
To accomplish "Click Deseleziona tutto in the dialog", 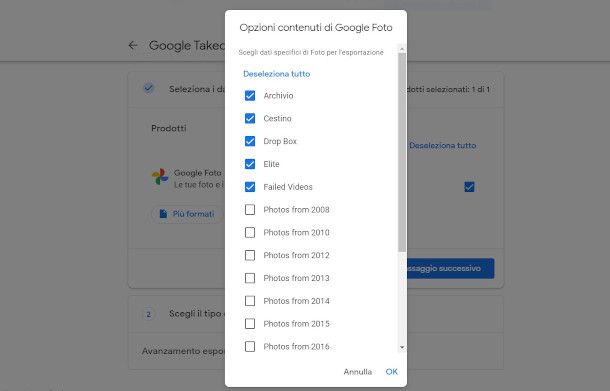I will (277, 74).
